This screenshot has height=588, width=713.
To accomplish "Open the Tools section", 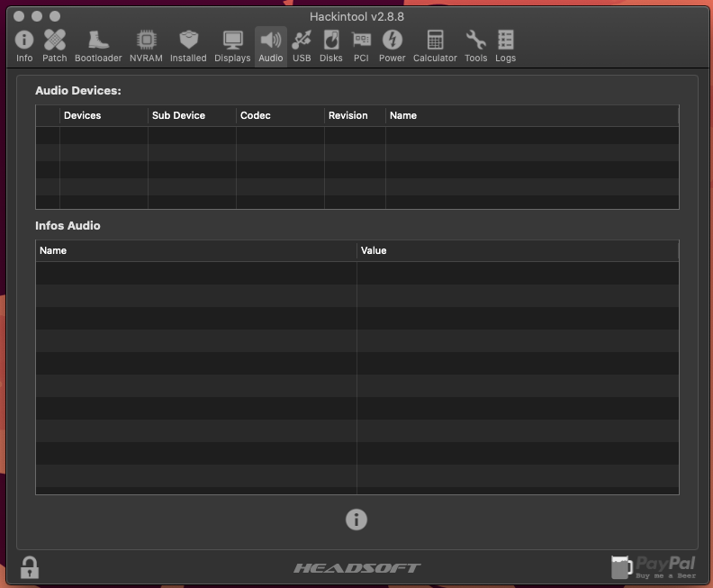I will (475, 46).
